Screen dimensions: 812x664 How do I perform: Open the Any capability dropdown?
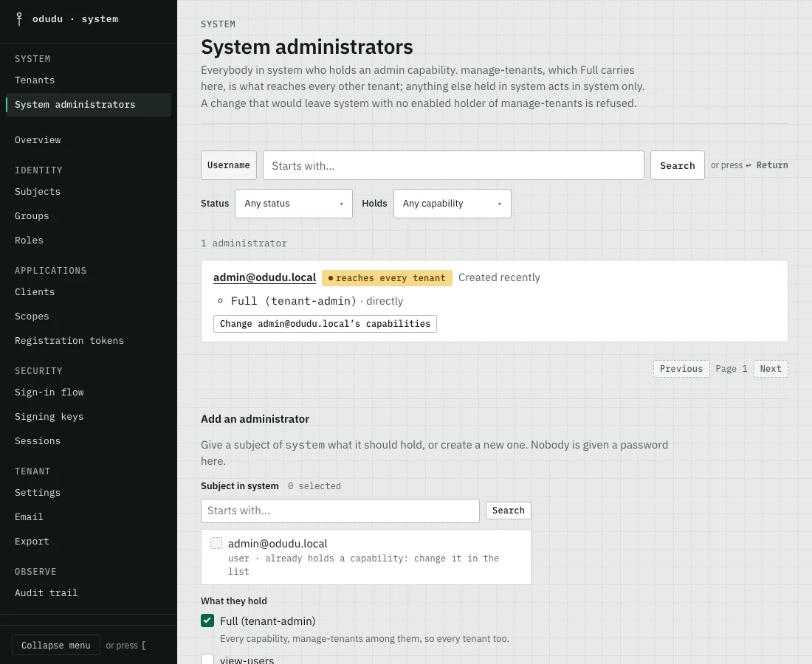[x=452, y=204]
